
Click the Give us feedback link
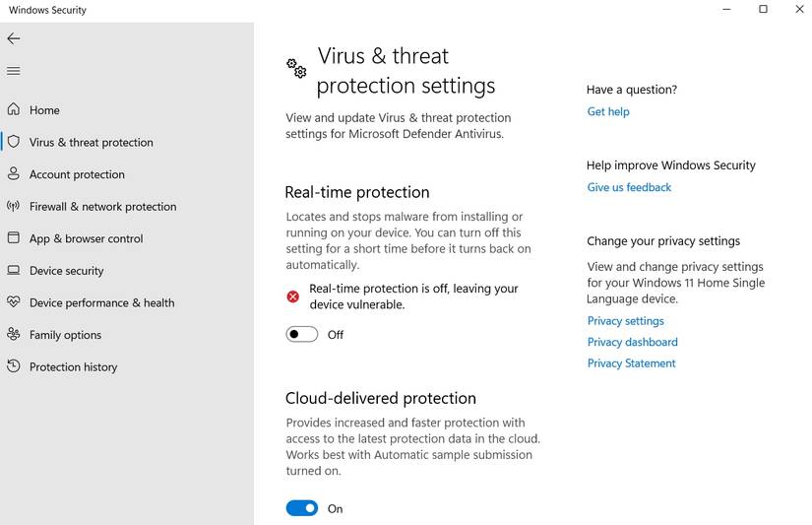pos(629,188)
